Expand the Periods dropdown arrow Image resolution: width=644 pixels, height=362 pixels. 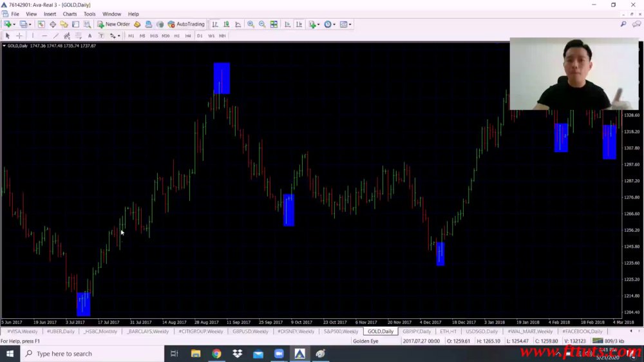tap(334, 24)
